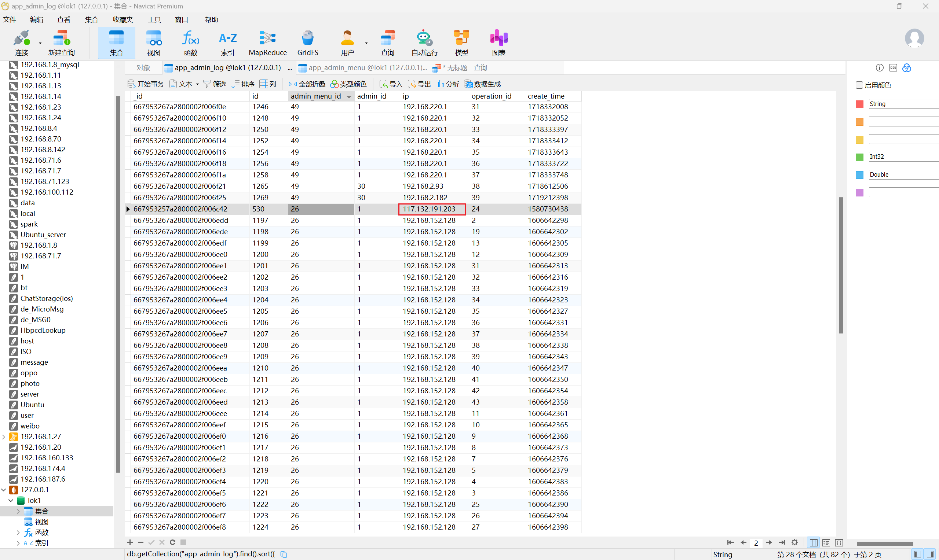Open the 连接 connection tool
The height and width of the screenshot is (560, 939).
point(22,43)
